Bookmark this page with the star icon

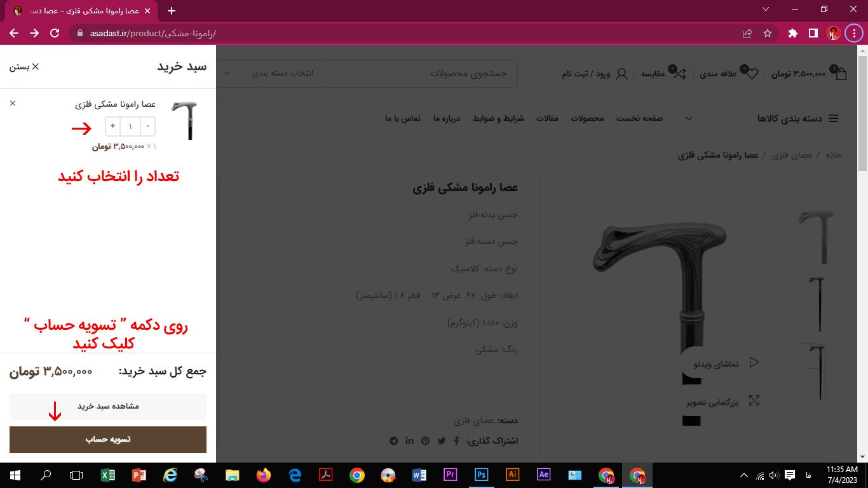[767, 33]
